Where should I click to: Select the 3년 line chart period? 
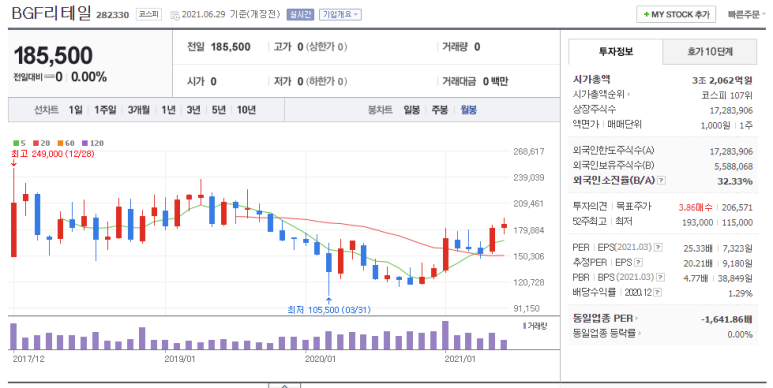[x=193, y=110]
